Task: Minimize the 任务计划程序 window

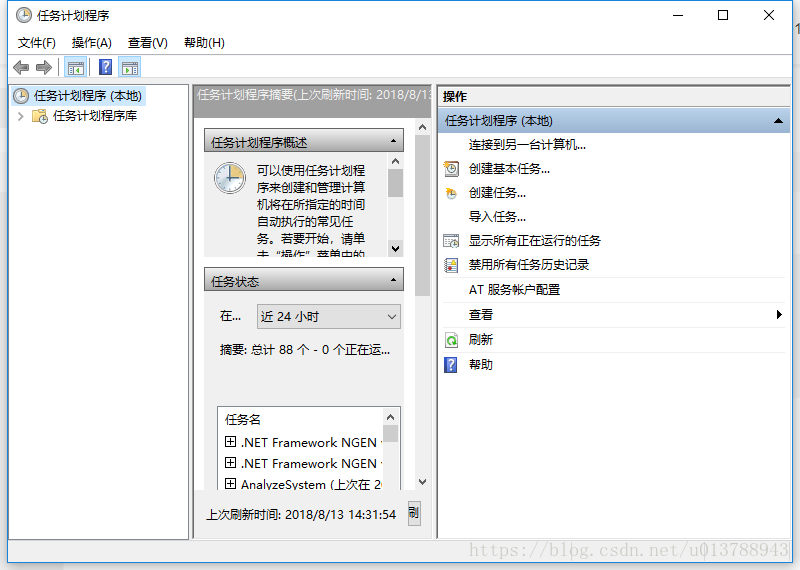Action: pyautogui.click(x=678, y=15)
